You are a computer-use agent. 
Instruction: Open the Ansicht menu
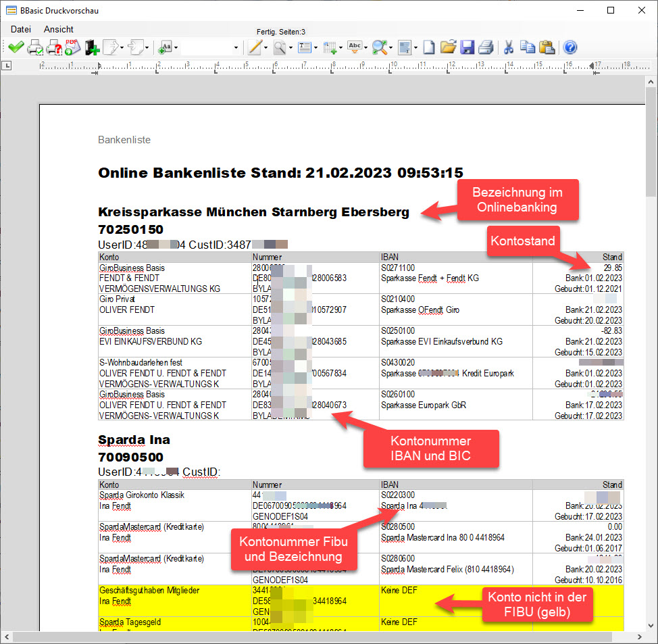point(58,29)
